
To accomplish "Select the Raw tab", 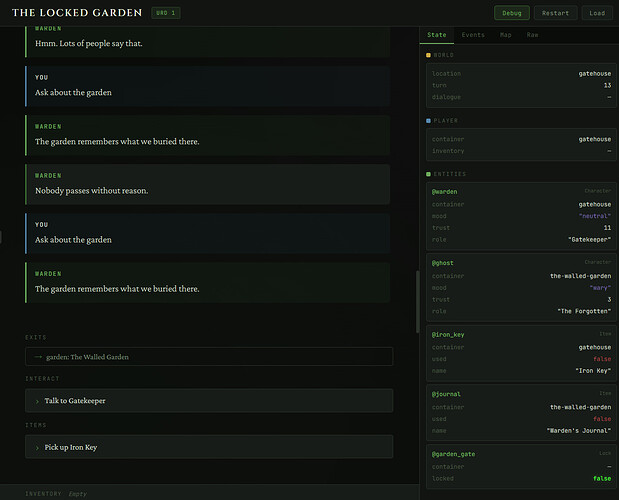I will click(x=534, y=35).
